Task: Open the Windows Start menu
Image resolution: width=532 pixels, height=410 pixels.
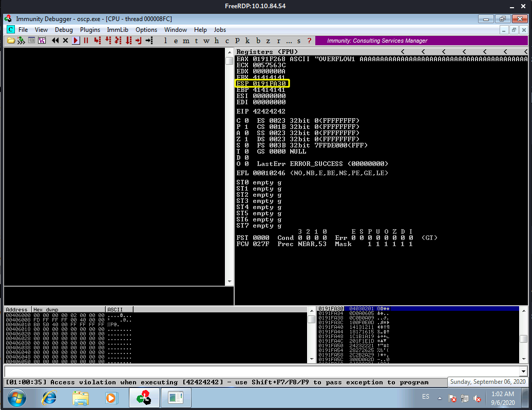Action: [16, 398]
